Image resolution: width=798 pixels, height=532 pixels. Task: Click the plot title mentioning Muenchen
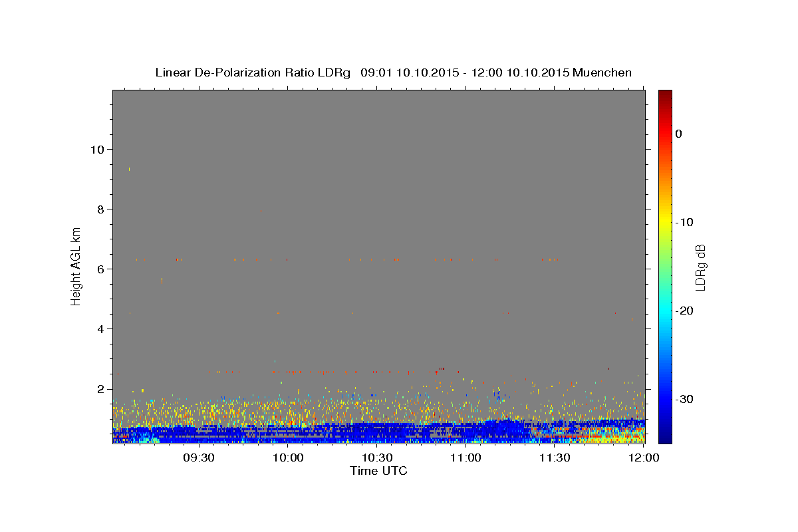[393, 72]
